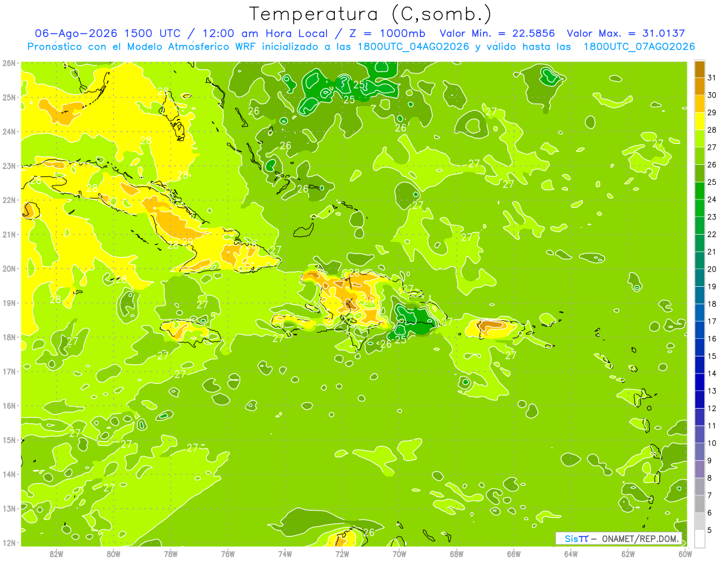Select the blue swatch between 16 and 17
This screenshot has width=728, height=562.
tap(699, 330)
